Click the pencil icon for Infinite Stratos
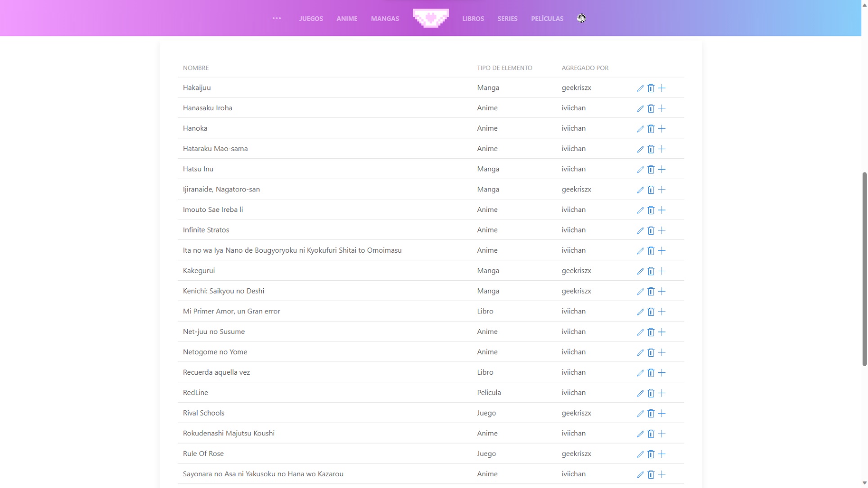Image resolution: width=868 pixels, height=488 pixels. [640, 230]
